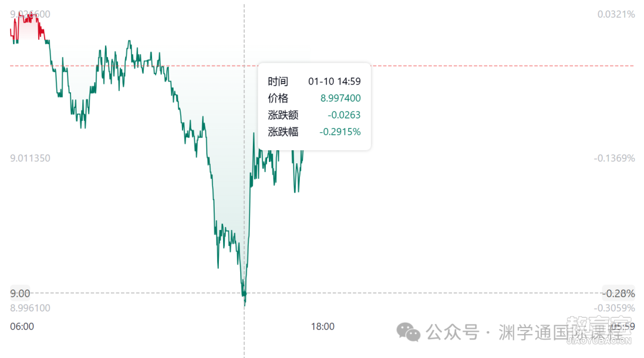Screen dimensions: 644x358
Task: Click the -0.0263 change amount in tooltip
Action: (x=344, y=115)
